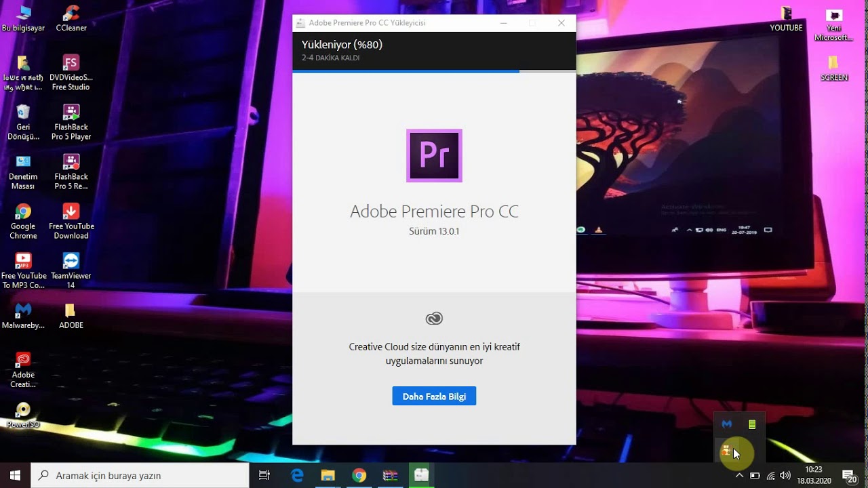Click the Creative Cloud logo in installer
The height and width of the screenshot is (488, 868).
[434, 319]
